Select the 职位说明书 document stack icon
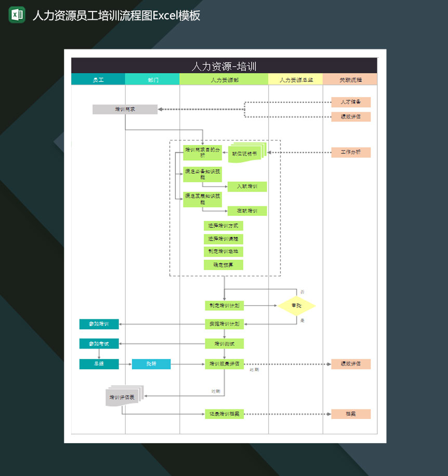 245,153
